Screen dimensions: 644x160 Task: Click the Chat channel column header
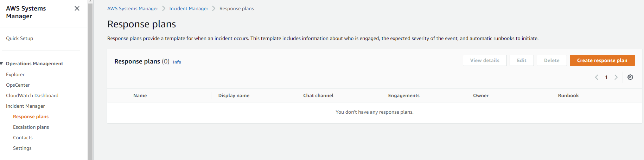318,95
